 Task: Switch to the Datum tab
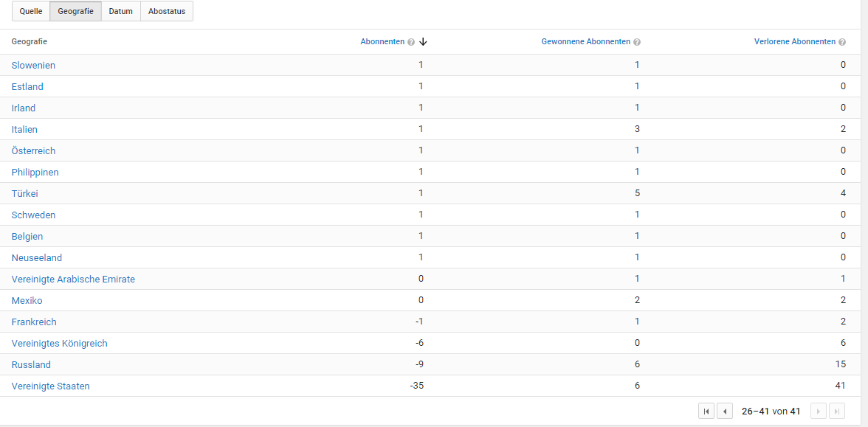121,11
